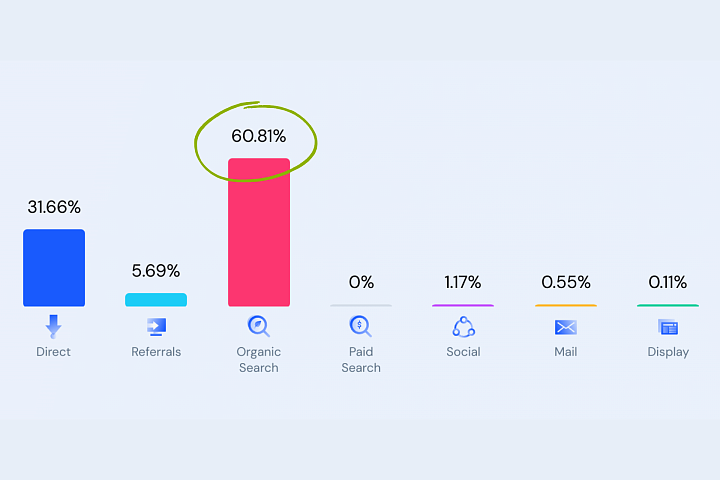Click the purple Social traffic line

pos(463,305)
